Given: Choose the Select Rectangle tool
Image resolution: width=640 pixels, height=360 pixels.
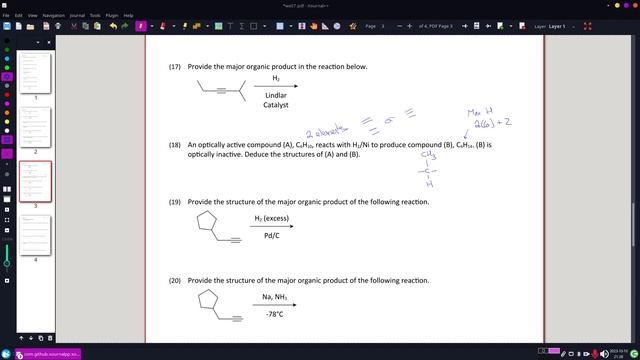Looking at the screenshot, I should click(x=253, y=26).
